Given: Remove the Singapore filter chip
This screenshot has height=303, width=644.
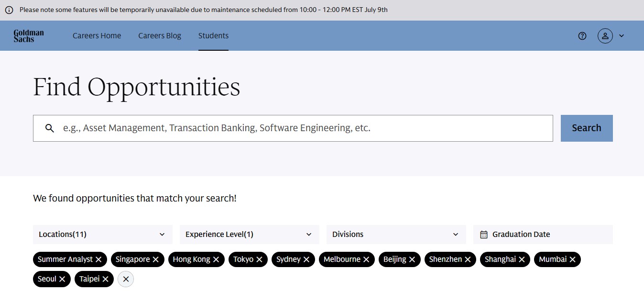Looking at the screenshot, I should [155, 259].
